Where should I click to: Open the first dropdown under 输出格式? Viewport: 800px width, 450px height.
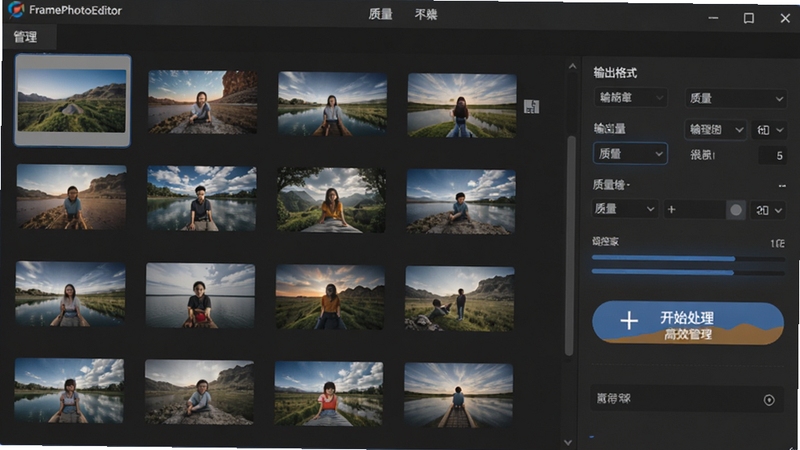[x=631, y=97]
